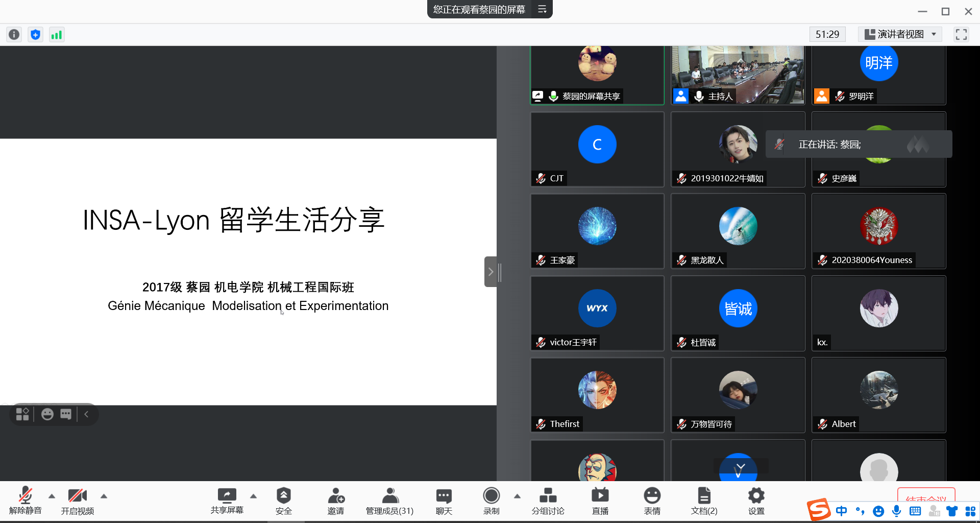Image resolution: width=980 pixels, height=523 pixels.
Task: Open viewing options menu beside screen share banner
Action: point(542,9)
